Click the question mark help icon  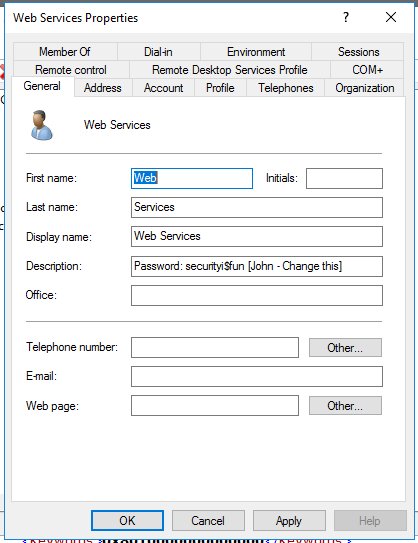[x=346, y=17]
